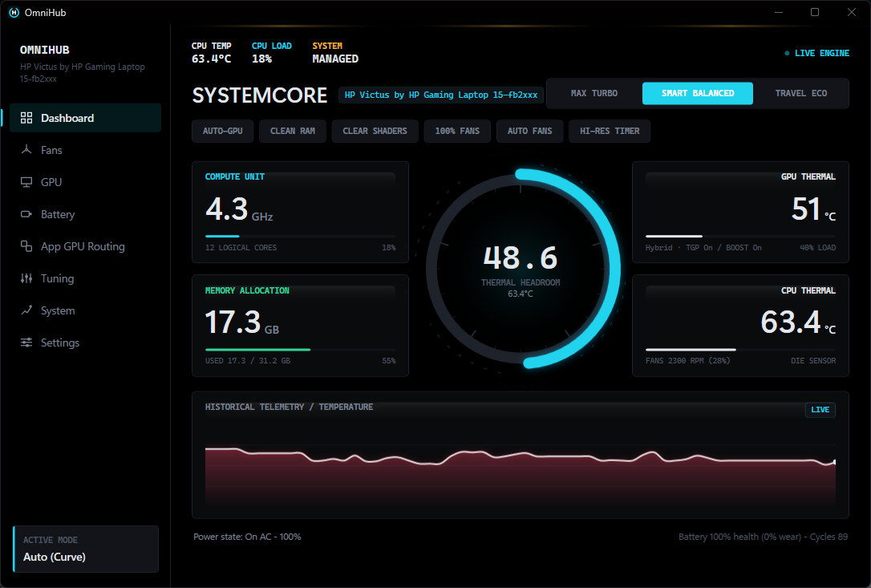Click the Settings sliders icon
Screen dimensions: 871x588
coord(26,343)
